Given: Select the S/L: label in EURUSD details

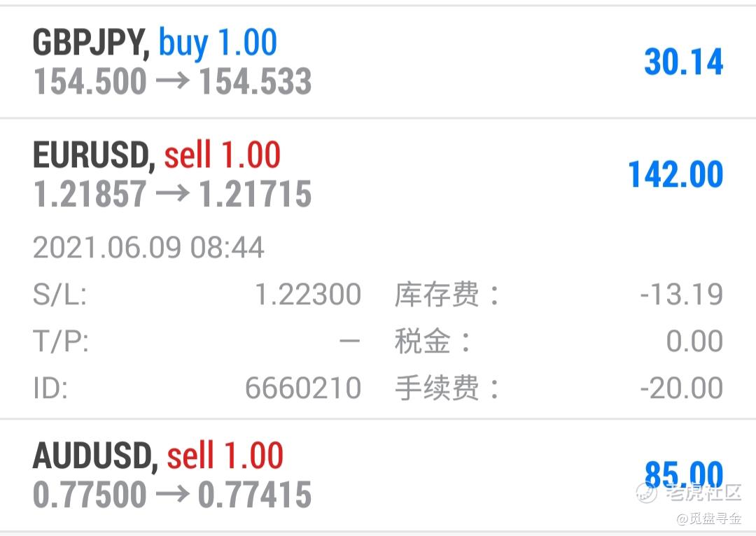Looking at the screenshot, I should (x=59, y=295).
